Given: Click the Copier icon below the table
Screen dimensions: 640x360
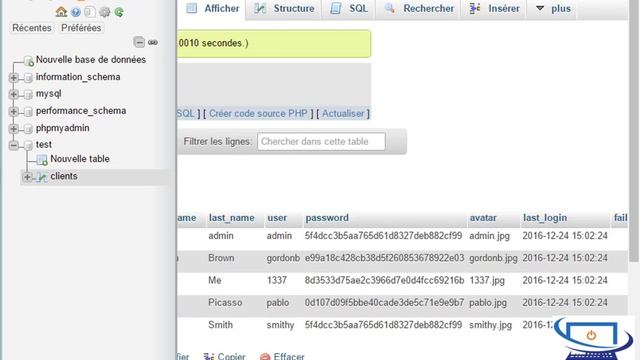Looking at the screenshot, I should pyautogui.click(x=209, y=356).
